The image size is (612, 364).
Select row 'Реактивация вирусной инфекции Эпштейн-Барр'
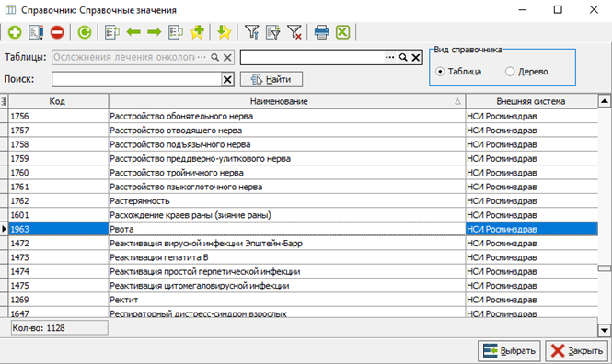[x=287, y=244]
